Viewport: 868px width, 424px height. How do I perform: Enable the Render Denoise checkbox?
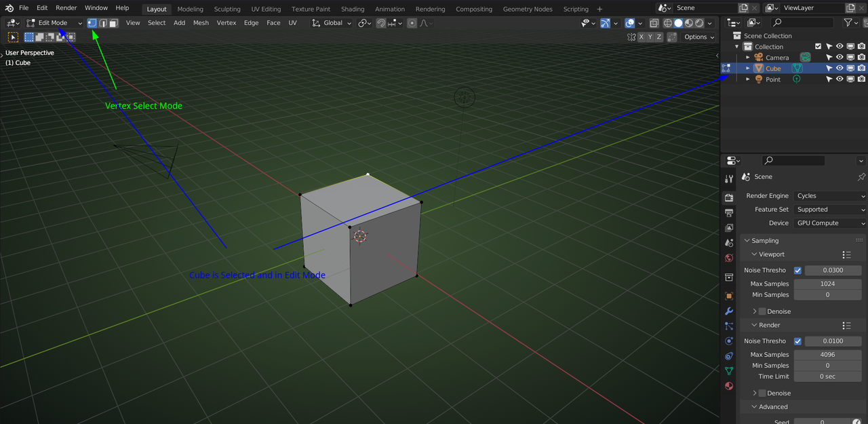pos(762,393)
